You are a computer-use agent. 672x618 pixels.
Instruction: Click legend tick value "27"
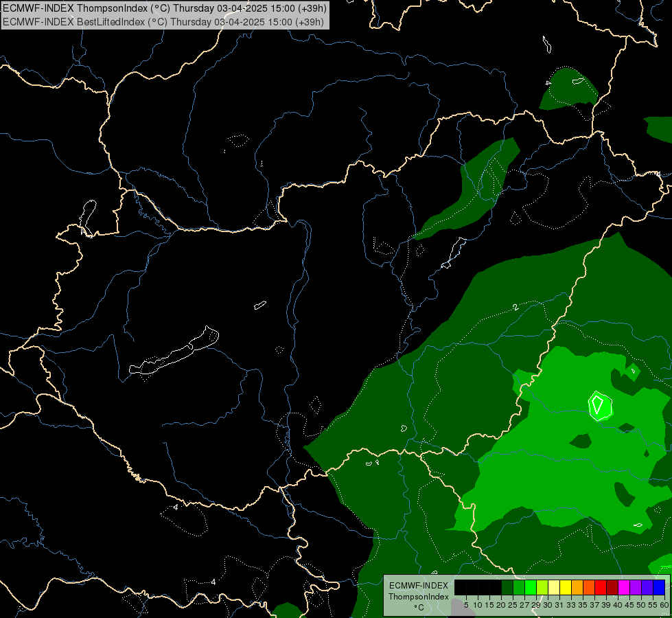click(524, 605)
